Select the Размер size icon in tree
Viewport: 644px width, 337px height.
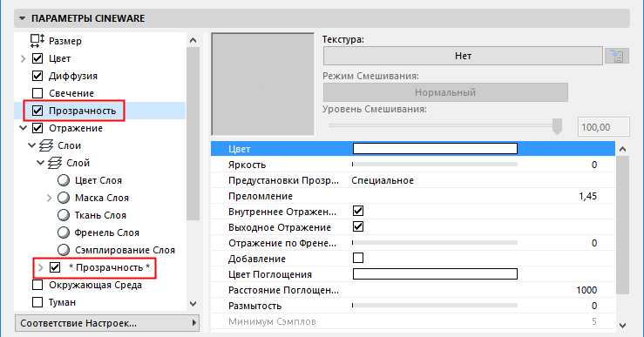pos(37,41)
